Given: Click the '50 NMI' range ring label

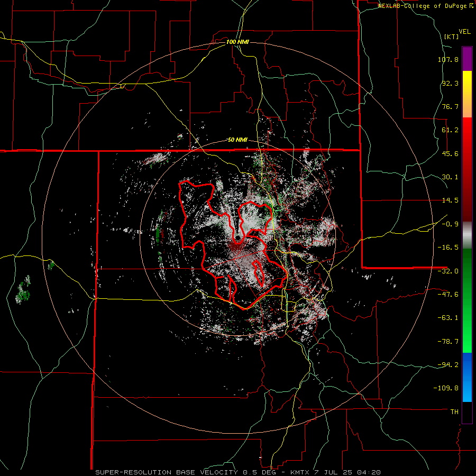Looking at the screenshot, I should tap(237, 140).
